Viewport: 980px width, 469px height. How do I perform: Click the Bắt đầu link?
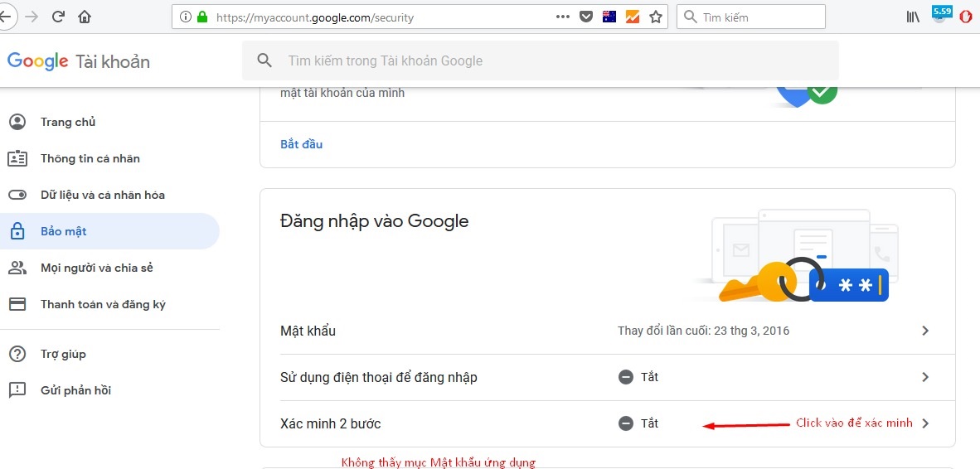point(301,144)
